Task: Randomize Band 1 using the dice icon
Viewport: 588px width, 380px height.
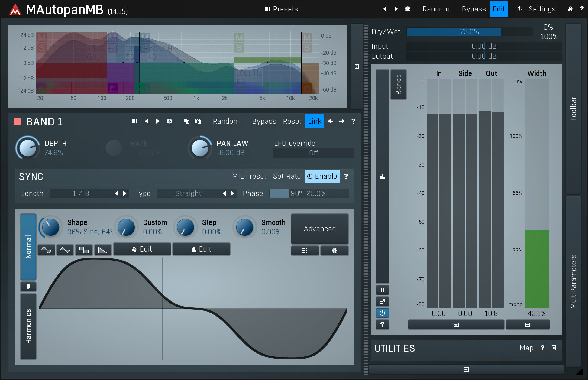Action: 169,121
